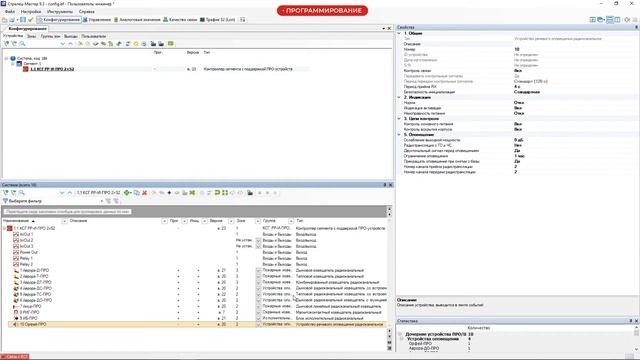Open Аналоговые значения view
This screenshot has width=640, height=360.
(x=137, y=20)
